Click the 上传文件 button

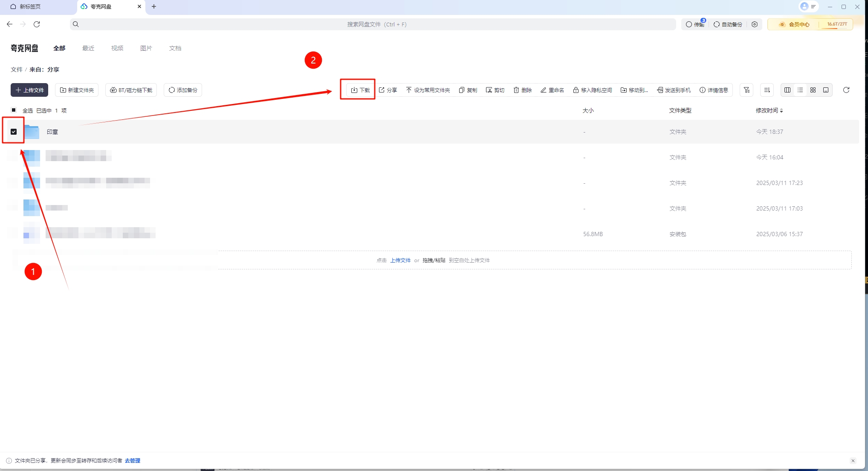click(x=29, y=90)
